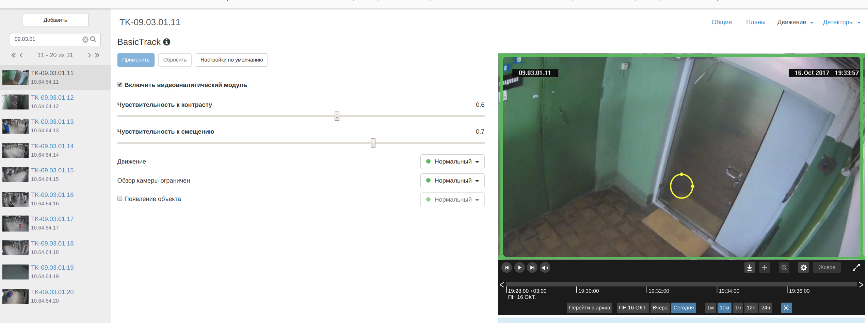Skip to previous frame in player
This screenshot has height=323, width=868.
507,268
